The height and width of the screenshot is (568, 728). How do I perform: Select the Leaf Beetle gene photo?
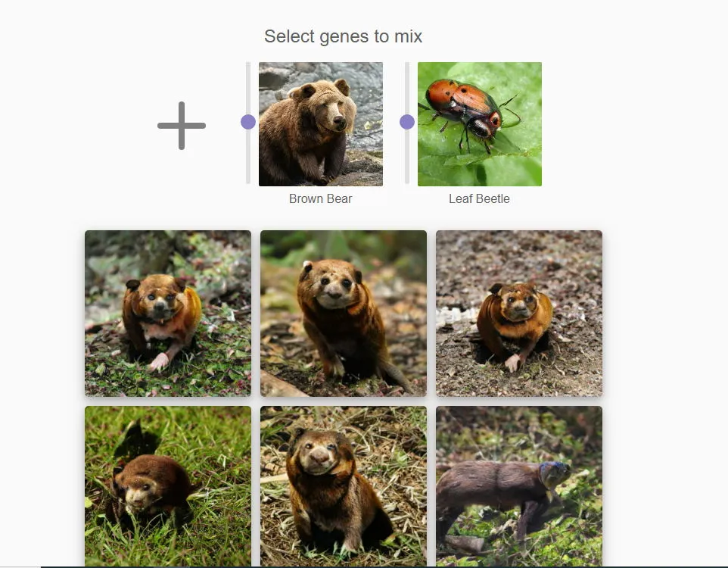click(x=480, y=124)
